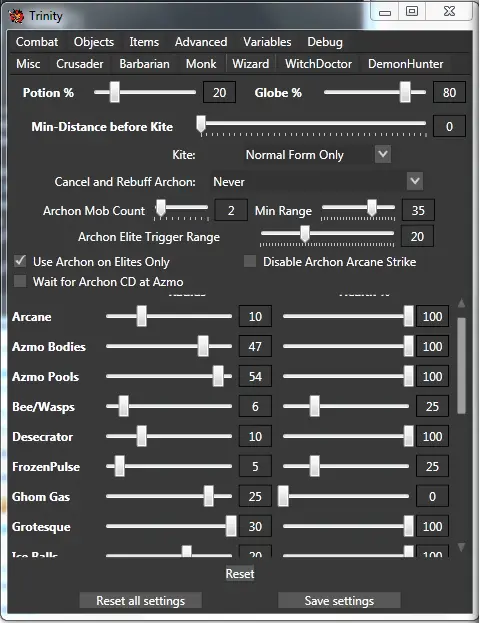Viewport: 480px width, 623px height.
Task: Click the Potion % slider handle
Action: [x=115, y=92]
